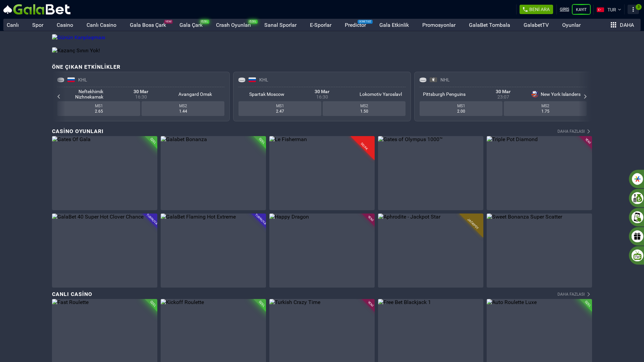Open the TUR language dropdown
Viewport: 644px width, 362px height.
tap(609, 10)
